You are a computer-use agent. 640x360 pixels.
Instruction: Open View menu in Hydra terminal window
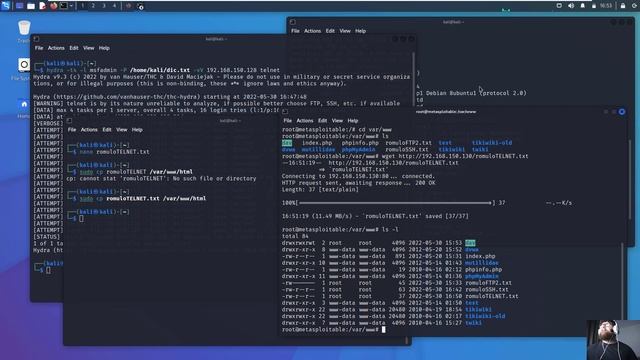click(x=89, y=48)
